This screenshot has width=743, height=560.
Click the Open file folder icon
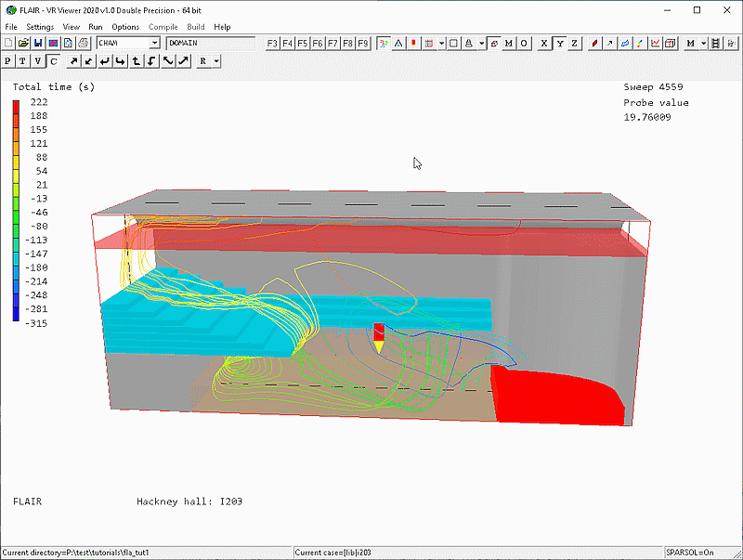point(23,43)
